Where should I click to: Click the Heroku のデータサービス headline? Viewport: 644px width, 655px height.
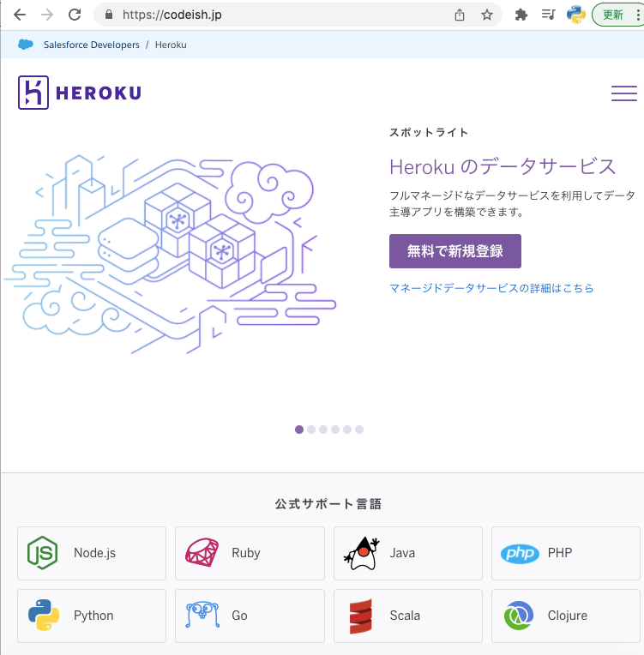tap(503, 166)
